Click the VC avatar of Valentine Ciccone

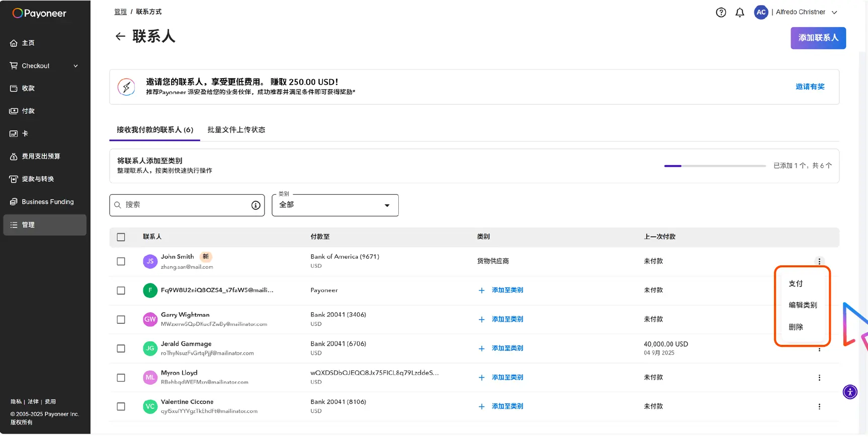[150, 407]
